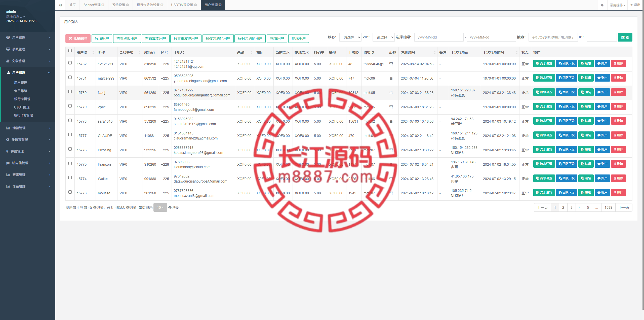Click the chart icon beside 赛事管理

pos(8,175)
